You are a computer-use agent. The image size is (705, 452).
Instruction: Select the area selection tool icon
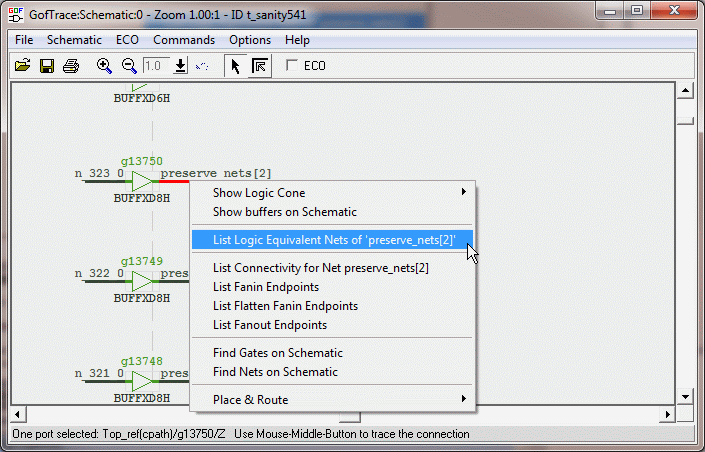pyautogui.click(x=259, y=66)
